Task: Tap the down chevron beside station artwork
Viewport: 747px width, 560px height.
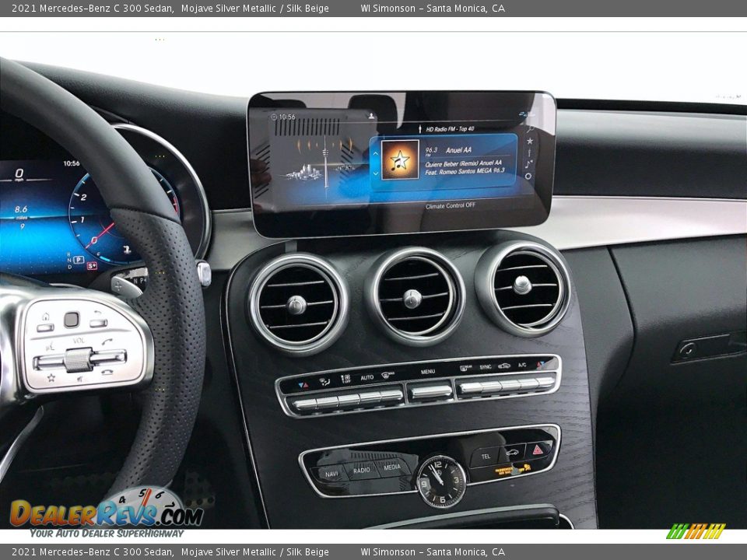Action: 376,172
